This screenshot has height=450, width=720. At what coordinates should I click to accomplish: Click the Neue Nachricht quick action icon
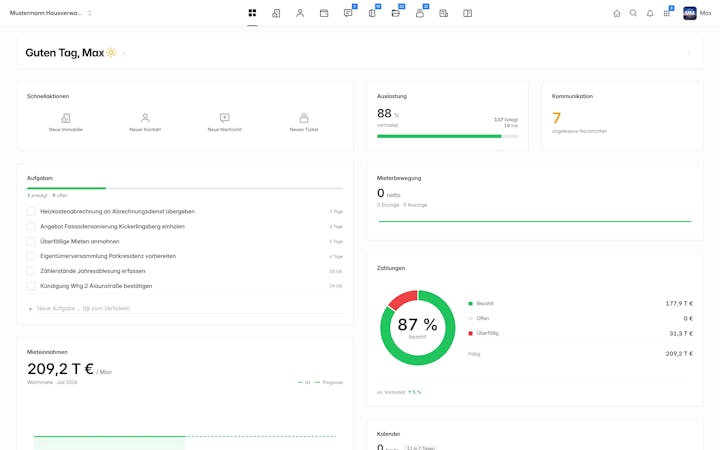tap(225, 118)
